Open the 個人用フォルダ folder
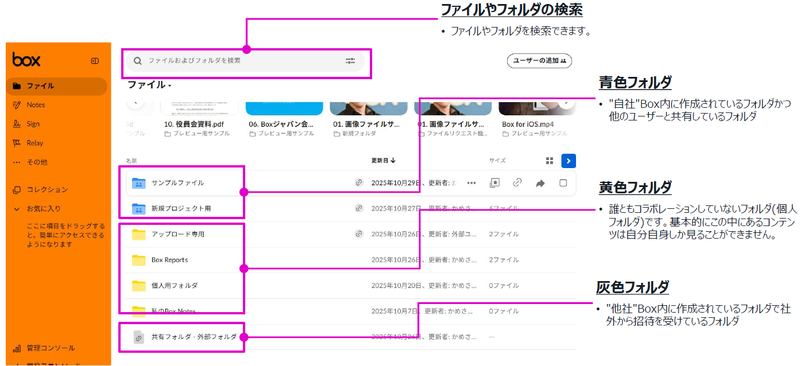 174,286
